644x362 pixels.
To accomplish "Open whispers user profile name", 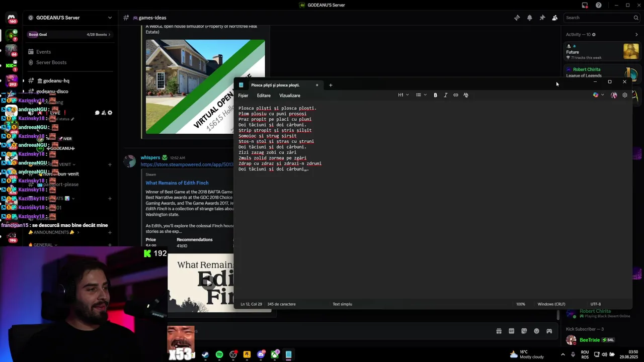I will 150,158.
